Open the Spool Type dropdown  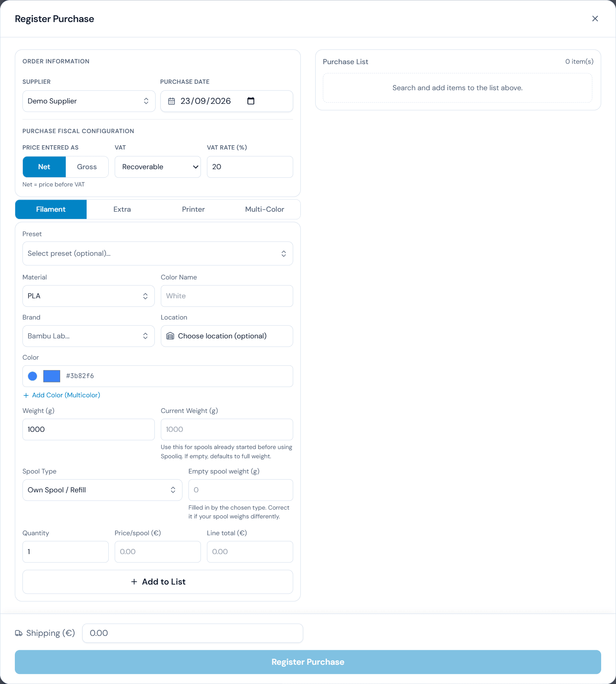102,490
